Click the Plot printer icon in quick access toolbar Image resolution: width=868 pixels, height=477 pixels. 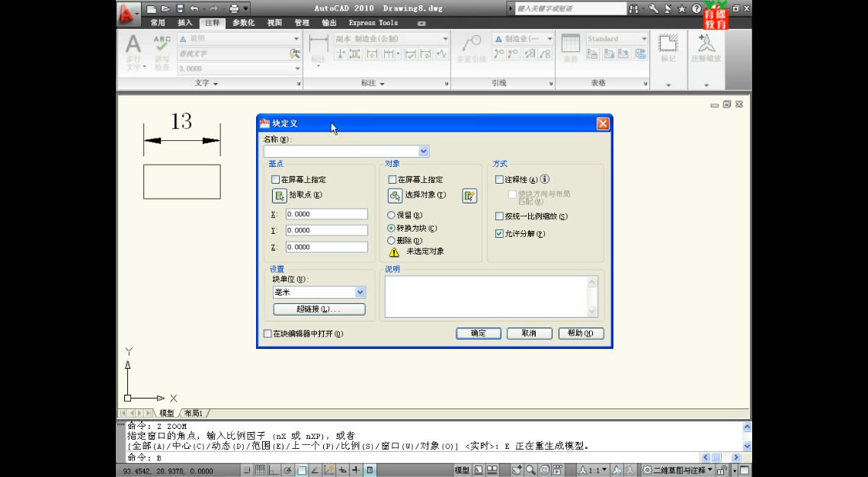[234, 8]
